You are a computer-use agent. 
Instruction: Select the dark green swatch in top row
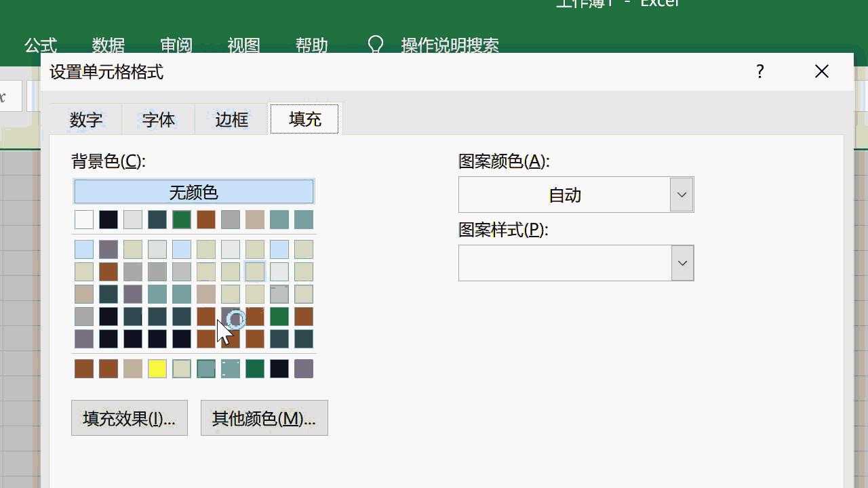(x=181, y=219)
